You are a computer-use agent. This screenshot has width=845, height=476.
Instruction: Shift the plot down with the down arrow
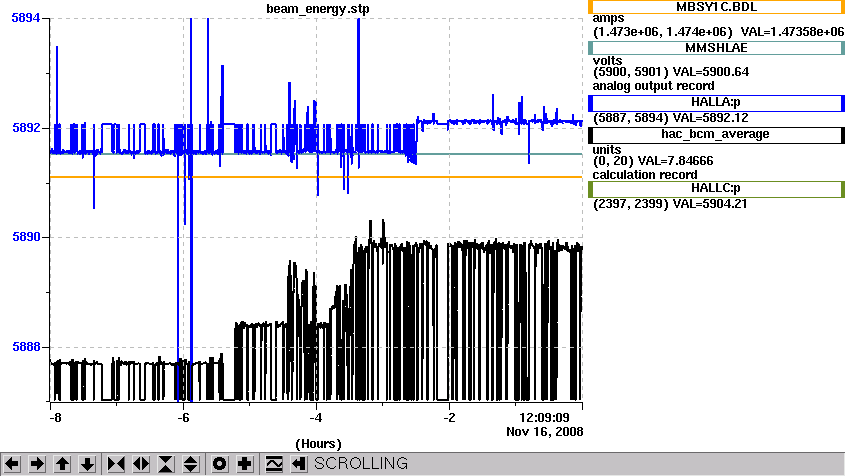(x=87, y=464)
